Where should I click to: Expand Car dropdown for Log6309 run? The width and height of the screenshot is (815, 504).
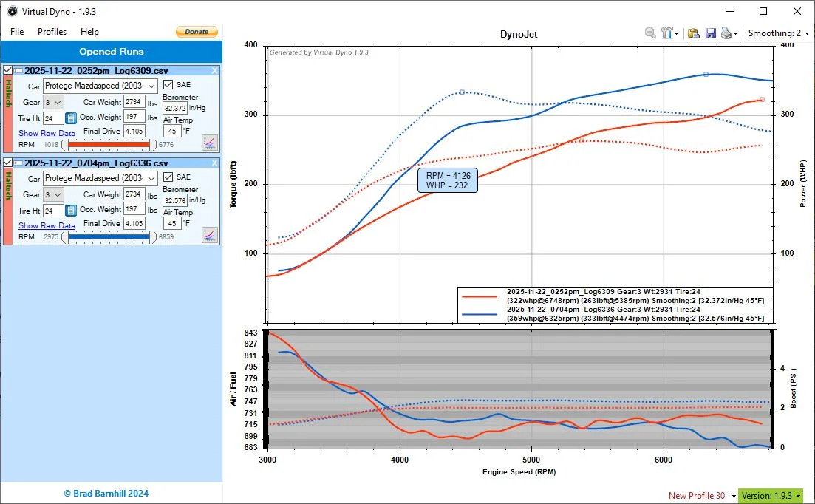tap(152, 86)
